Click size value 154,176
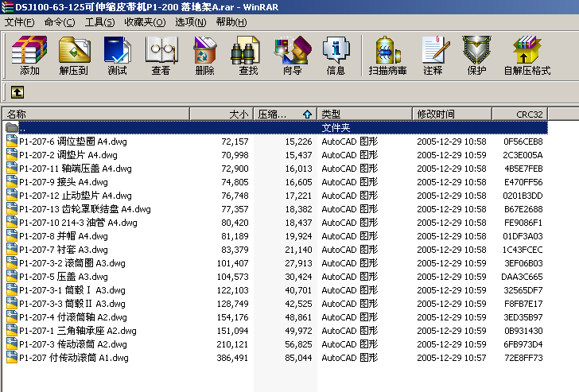 (x=232, y=317)
